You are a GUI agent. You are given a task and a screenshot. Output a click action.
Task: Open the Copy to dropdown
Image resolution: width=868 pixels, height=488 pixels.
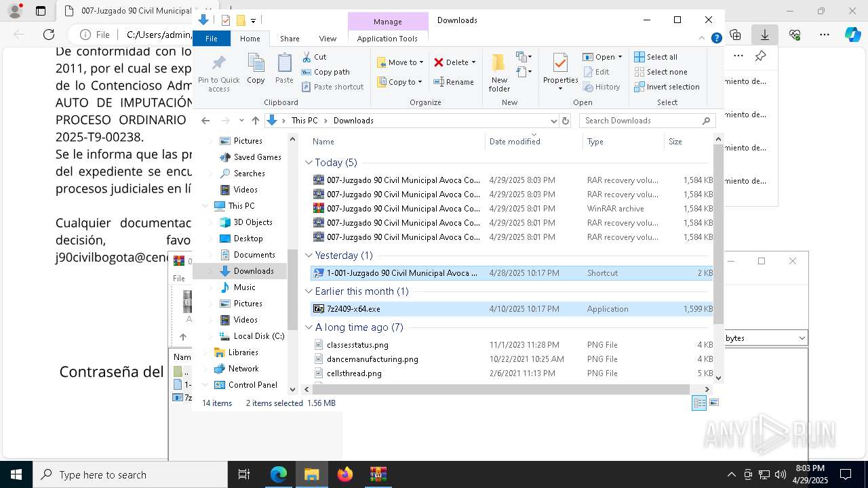400,82
